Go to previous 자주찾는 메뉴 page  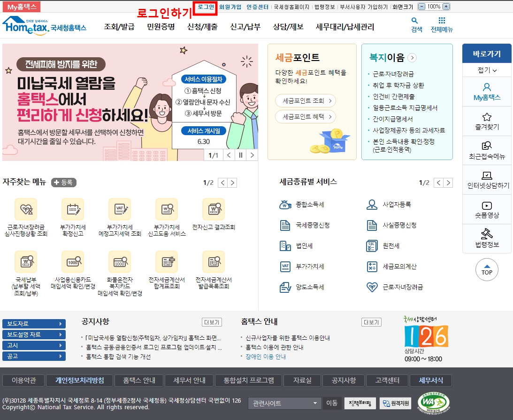tap(223, 183)
